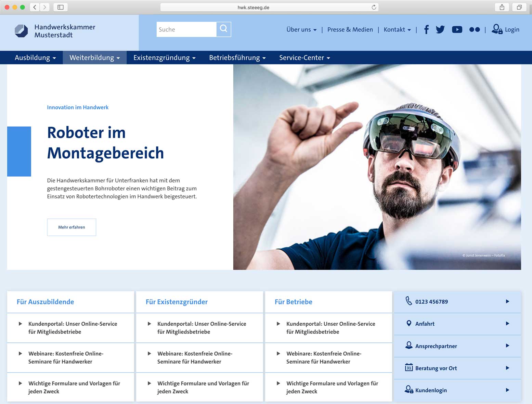This screenshot has width=532, height=404.
Task: Open the Twitter bird icon
Action: 440,30
